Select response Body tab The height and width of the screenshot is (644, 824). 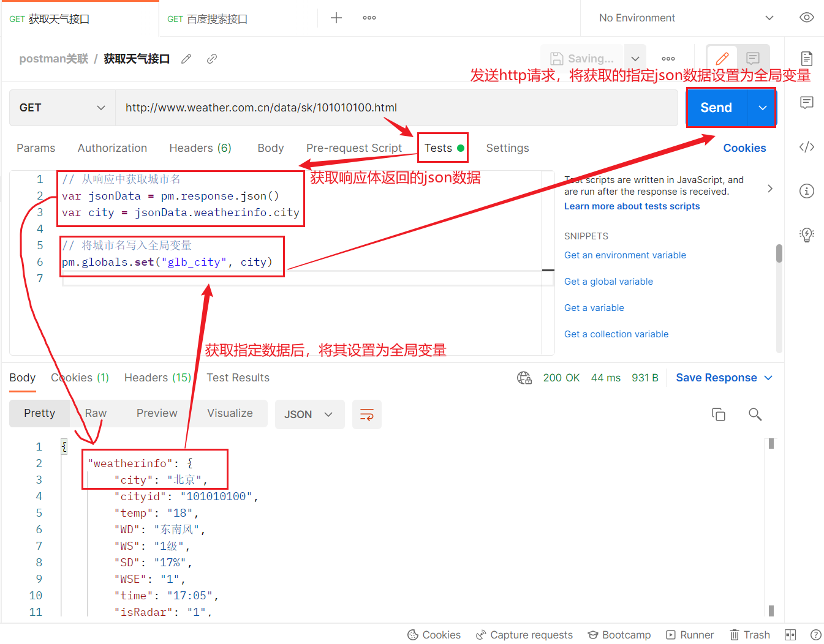click(x=22, y=378)
